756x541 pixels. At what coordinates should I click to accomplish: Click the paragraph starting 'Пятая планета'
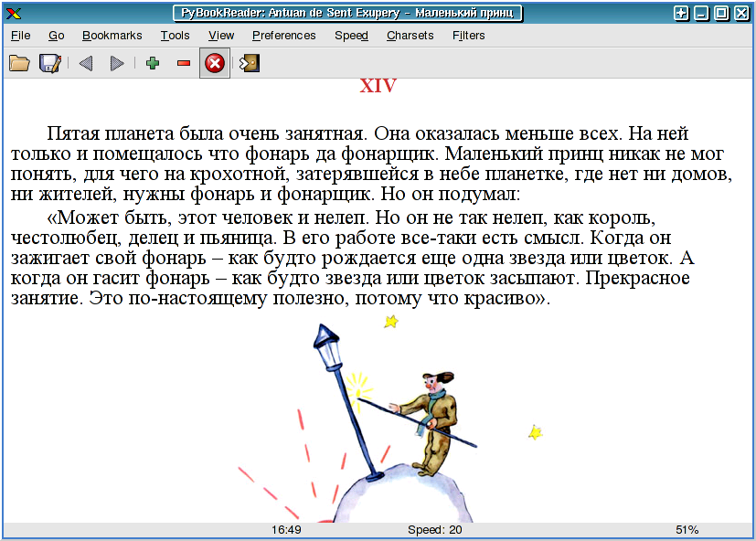point(371,164)
